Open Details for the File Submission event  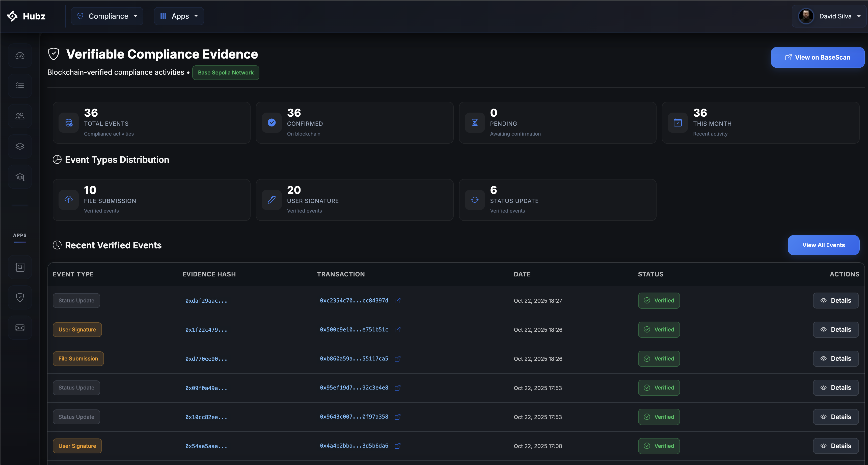pyautogui.click(x=836, y=358)
